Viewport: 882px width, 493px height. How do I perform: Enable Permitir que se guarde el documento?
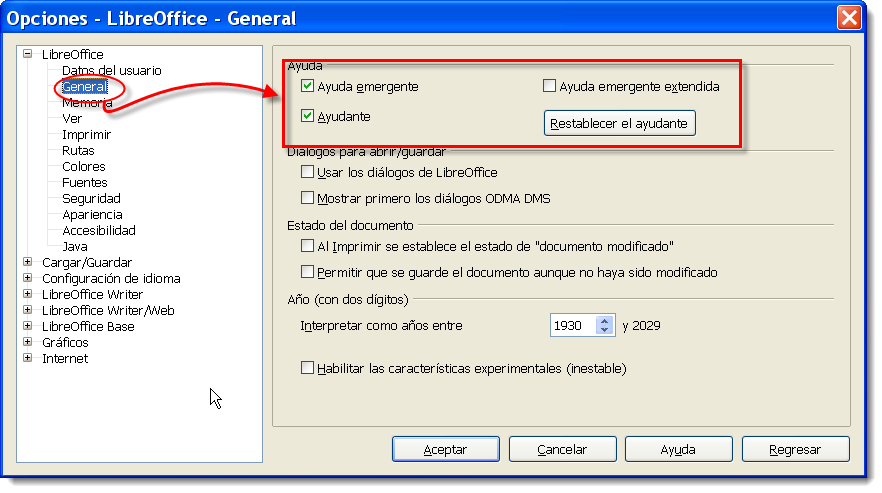coord(307,272)
